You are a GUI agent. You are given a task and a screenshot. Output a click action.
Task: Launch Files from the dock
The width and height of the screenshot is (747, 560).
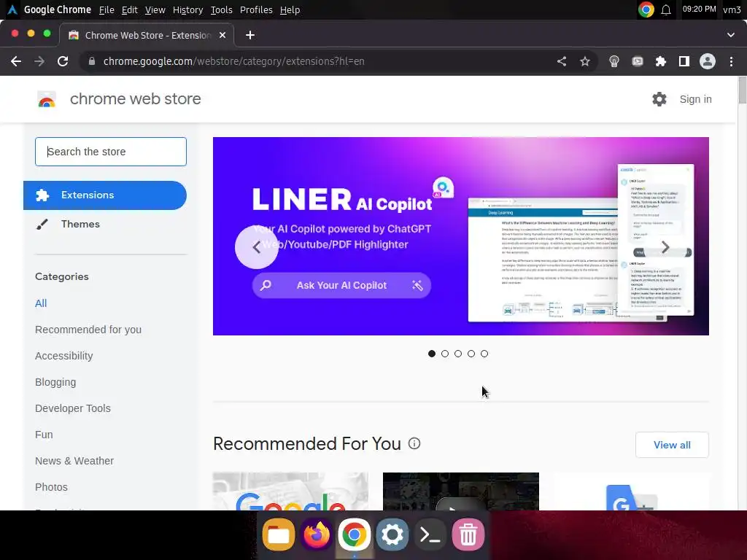279,534
